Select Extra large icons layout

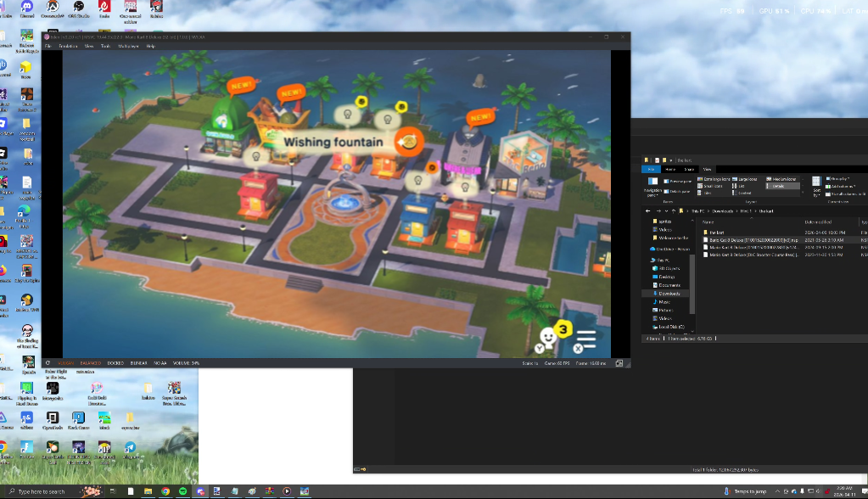[x=714, y=179]
